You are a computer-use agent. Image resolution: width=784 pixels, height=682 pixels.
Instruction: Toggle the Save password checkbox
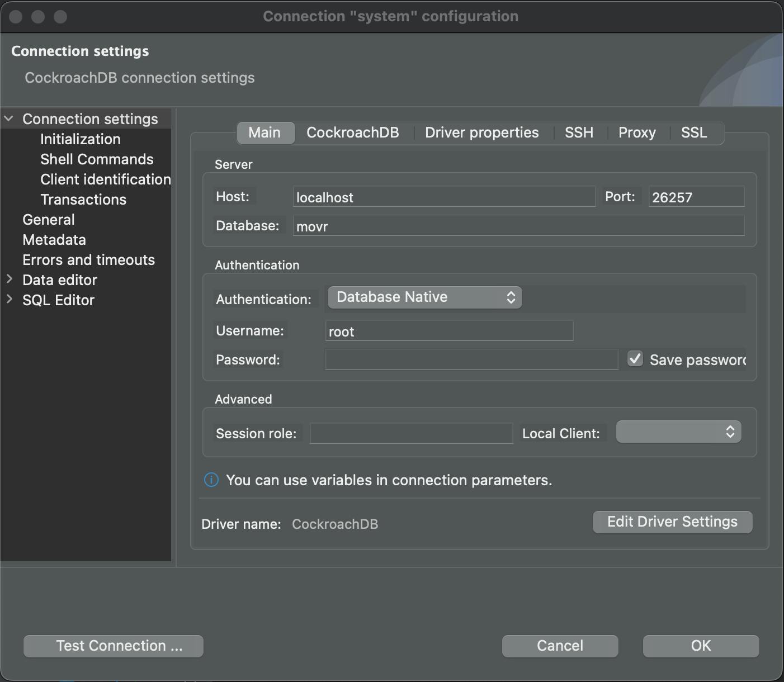click(x=635, y=359)
